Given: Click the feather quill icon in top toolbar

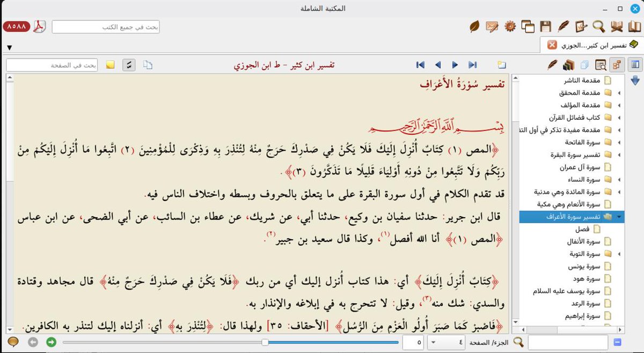Looking at the screenshot, I should click(563, 26).
